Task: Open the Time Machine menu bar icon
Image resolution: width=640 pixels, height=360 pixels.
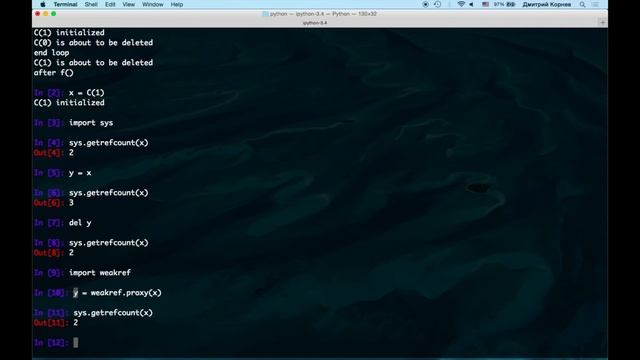Action: point(438,4)
